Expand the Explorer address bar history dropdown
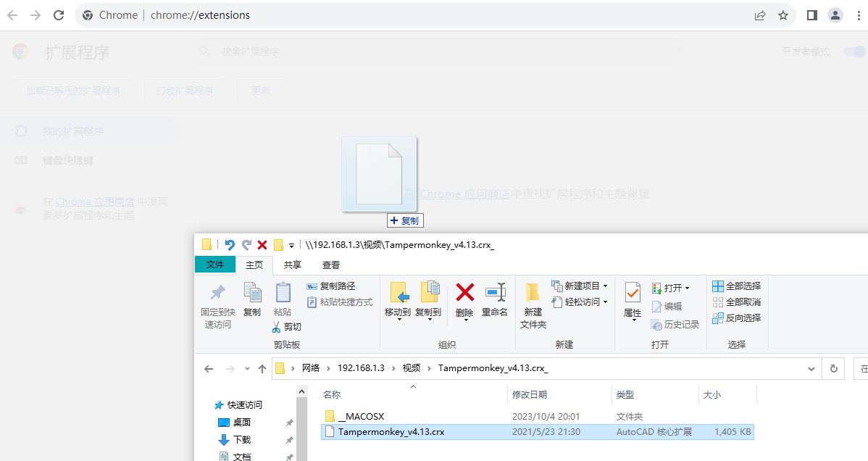Screen dimensions: 868x461 [811, 368]
